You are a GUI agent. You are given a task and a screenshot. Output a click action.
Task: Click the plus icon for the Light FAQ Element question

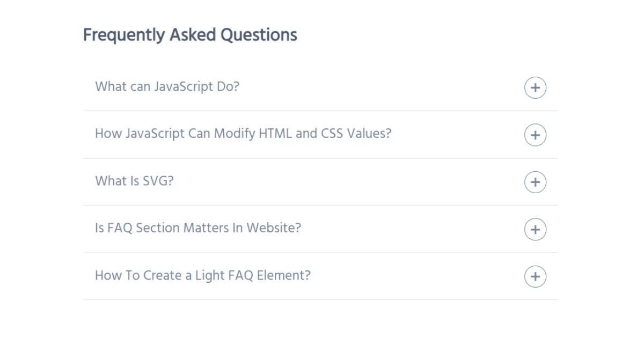click(535, 276)
